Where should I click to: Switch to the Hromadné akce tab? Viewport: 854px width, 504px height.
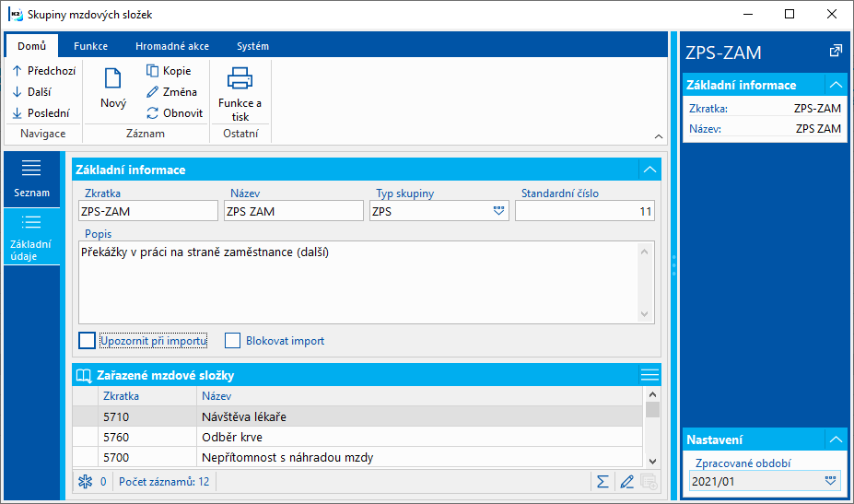pos(172,46)
